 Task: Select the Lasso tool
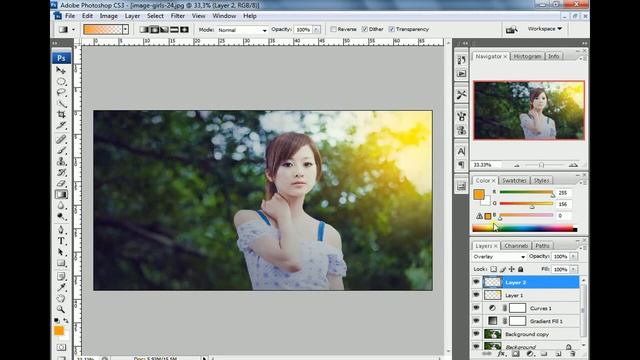[x=61, y=93]
